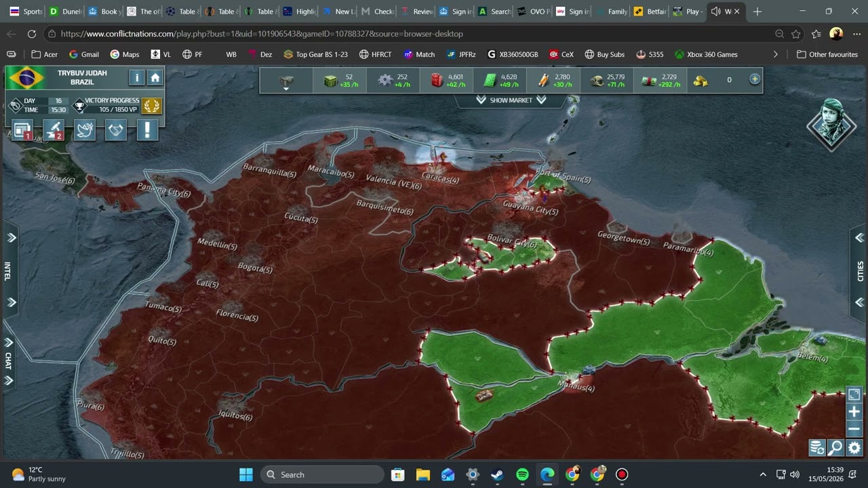Open the Gmail bookmark

pos(84,54)
